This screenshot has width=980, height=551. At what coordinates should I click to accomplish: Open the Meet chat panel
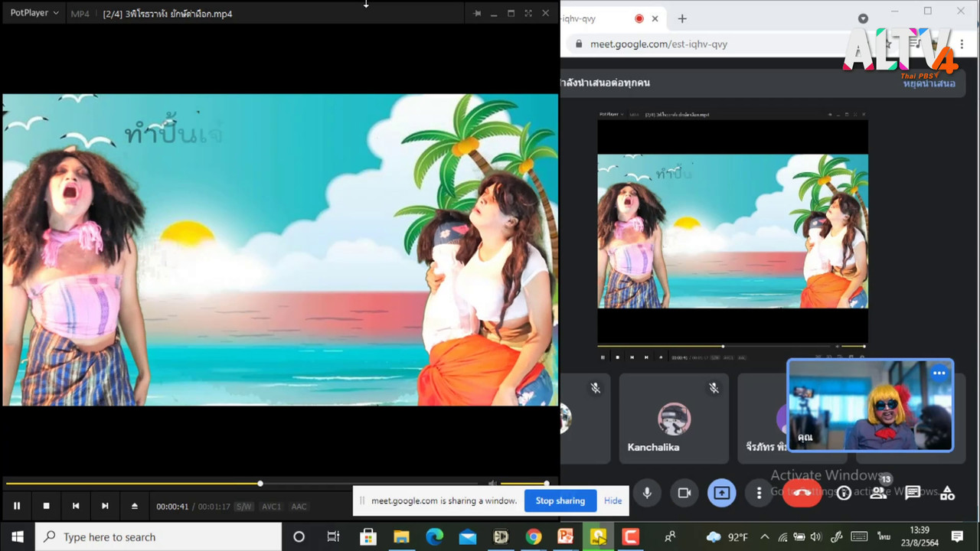(913, 493)
